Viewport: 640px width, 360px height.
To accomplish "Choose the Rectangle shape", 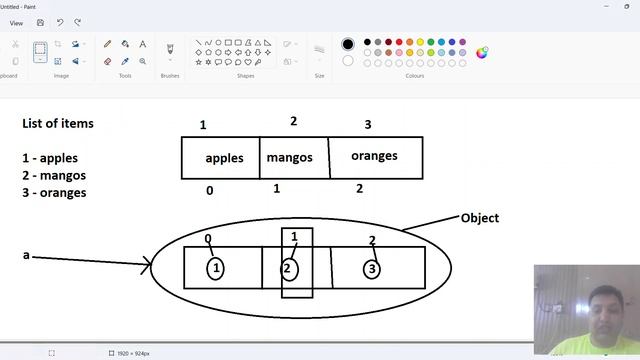I will tap(228, 42).
